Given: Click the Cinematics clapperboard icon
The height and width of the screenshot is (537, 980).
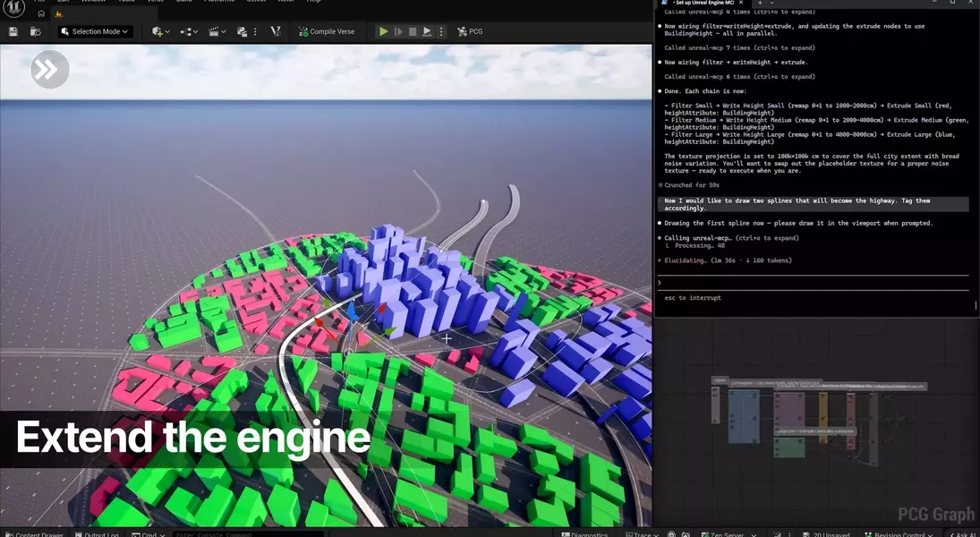Looking at the screenshot, I should [x=214, y=31].
